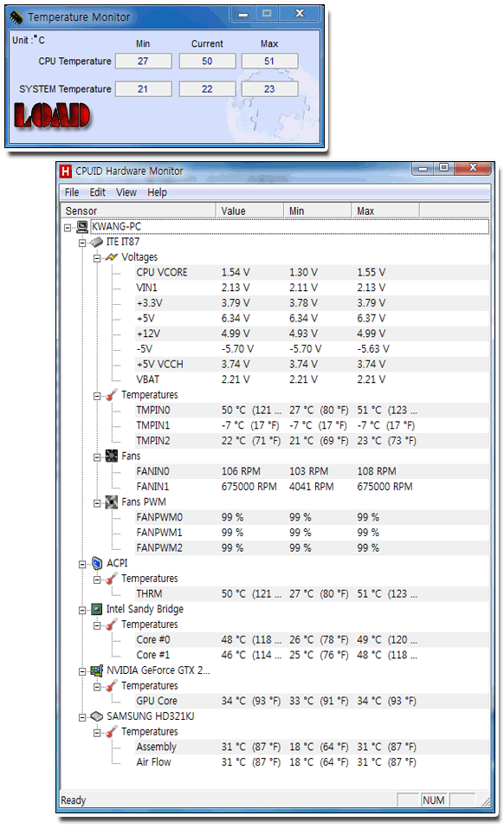The image size is (504, 835).
Task: Open the View menu
Action: coord(126,192)
